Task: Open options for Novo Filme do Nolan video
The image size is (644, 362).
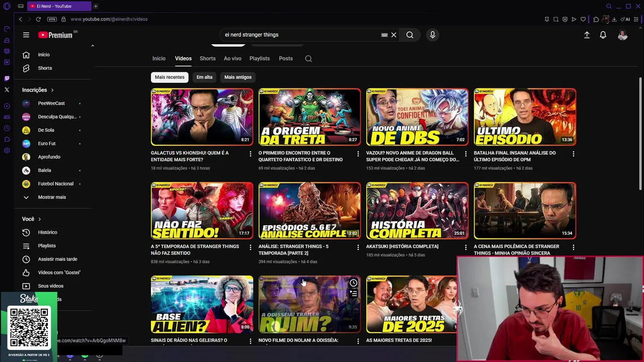Action: [x=358, y=341]
